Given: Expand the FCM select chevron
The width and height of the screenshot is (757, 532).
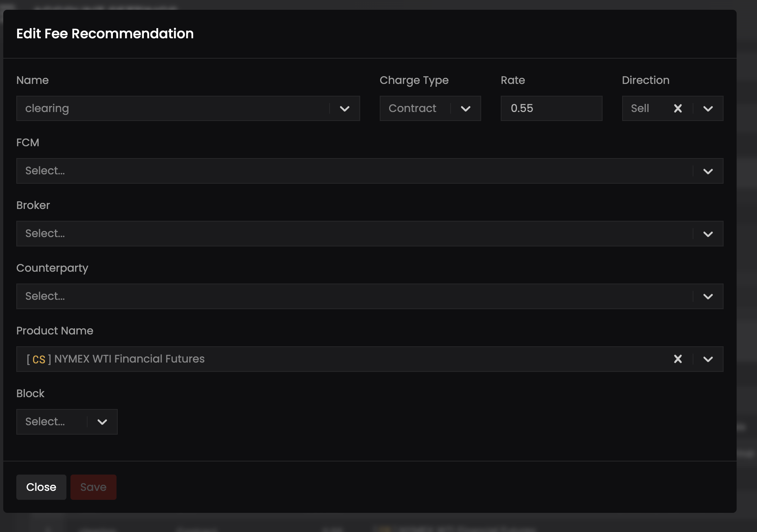Looking at the screenshot, I should (708, 171).
